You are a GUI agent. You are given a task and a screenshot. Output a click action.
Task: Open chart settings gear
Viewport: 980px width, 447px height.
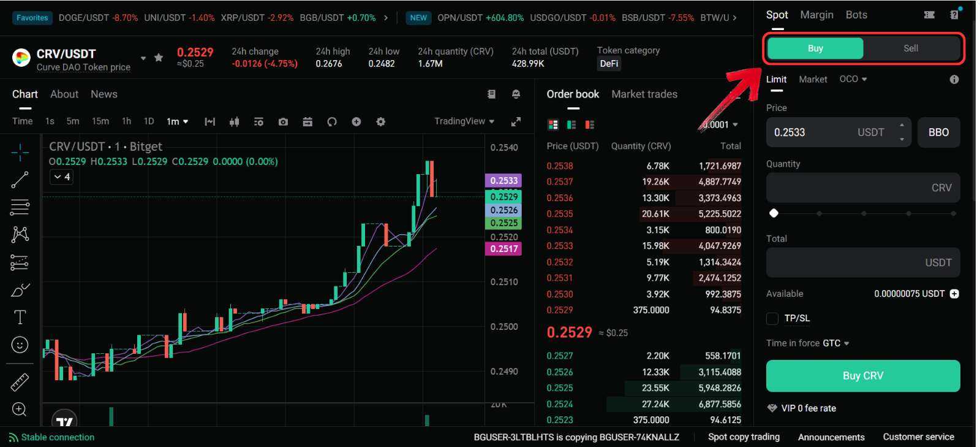tap(381, 121)
